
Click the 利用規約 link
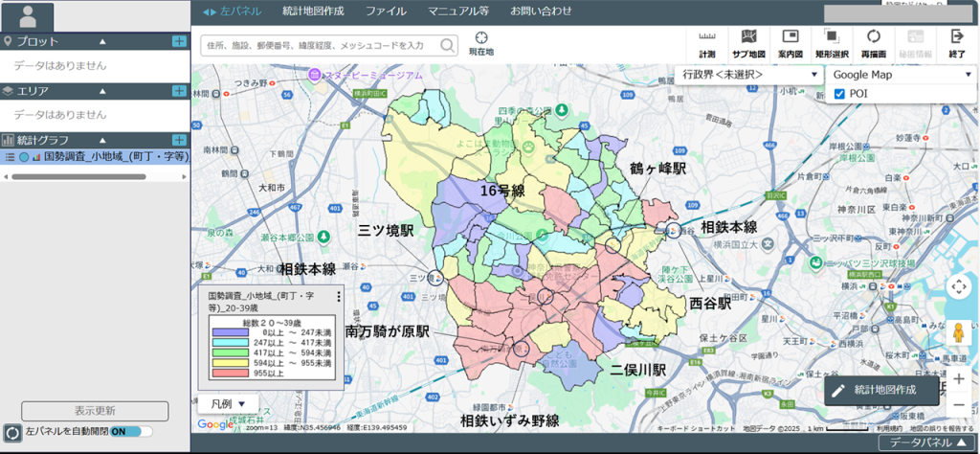pyautogui.click(x=889, y=428)
